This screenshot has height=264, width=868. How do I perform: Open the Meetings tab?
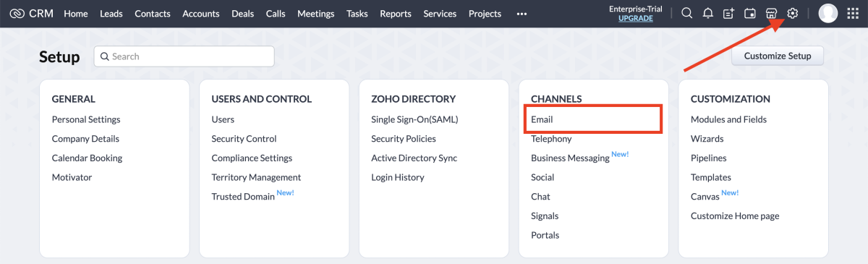[316, 14]
